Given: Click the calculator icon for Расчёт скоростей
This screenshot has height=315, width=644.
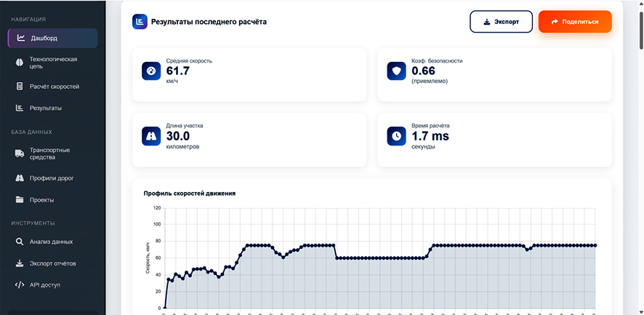Looking at the screenshot, I should (20, 87).
